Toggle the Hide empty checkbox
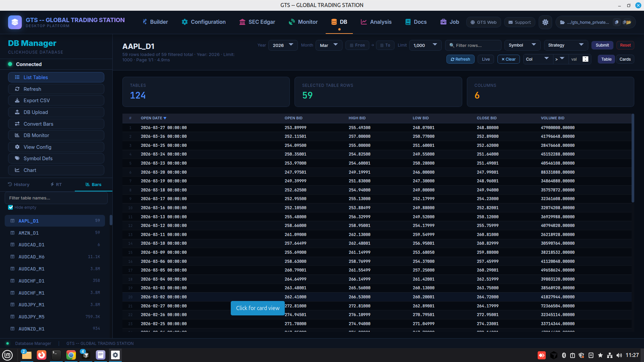 (x=10, y=207)
